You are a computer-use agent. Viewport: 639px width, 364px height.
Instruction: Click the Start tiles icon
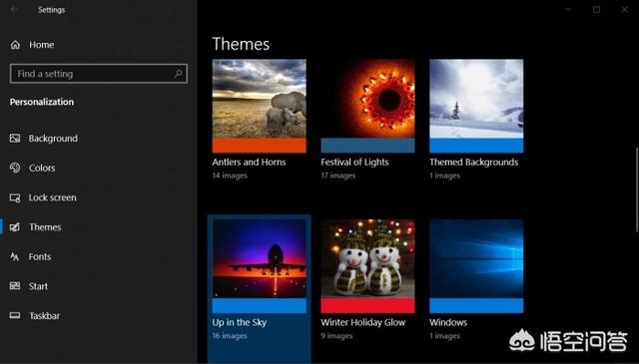[x=15, y=286]
